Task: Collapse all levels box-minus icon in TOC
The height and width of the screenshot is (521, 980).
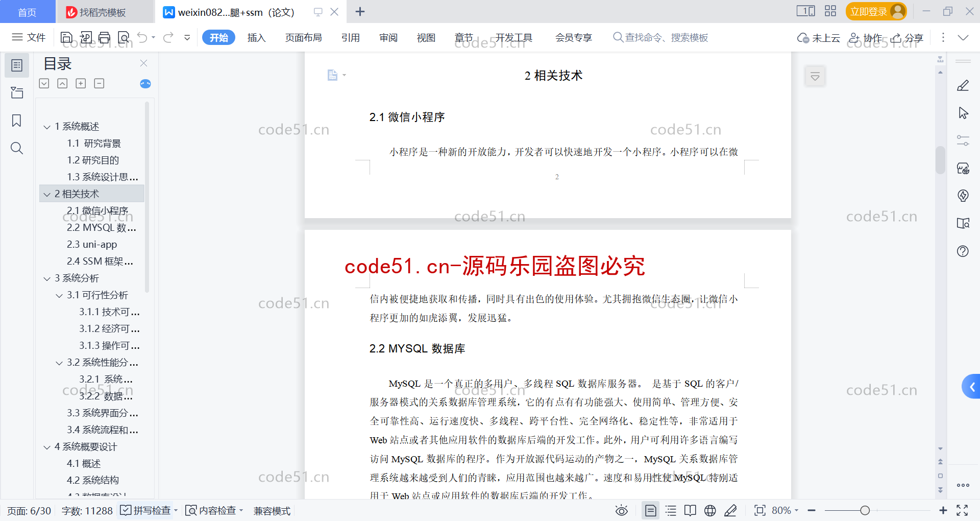Action: [x=99, y=83]
